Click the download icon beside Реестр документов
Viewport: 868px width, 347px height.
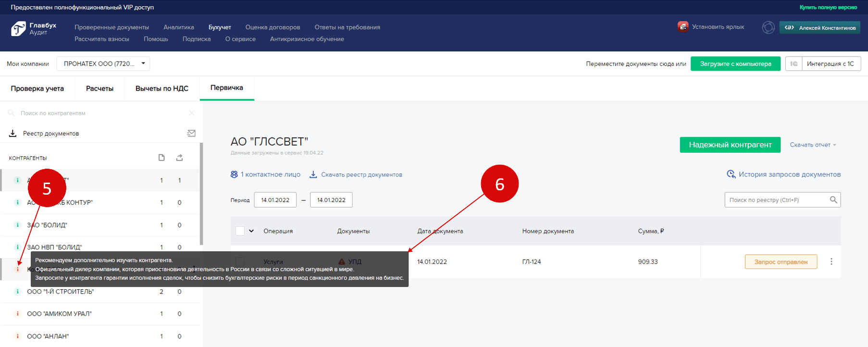[x=13, y=133]
